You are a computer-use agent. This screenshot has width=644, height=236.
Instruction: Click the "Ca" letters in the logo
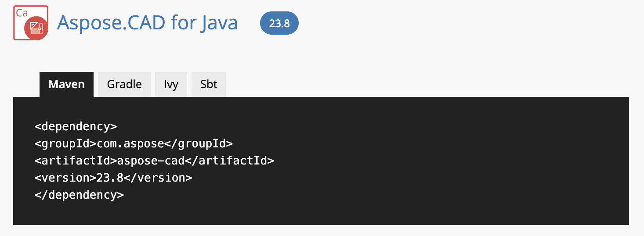pyautogui.click(x=22, y=13)
